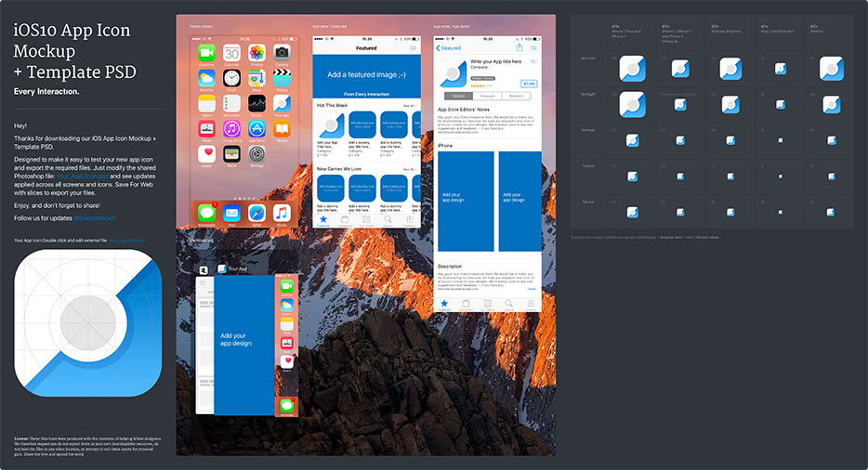The width and height of the screenshot is (868, 470).
Task: Switch to the Related tab
Action: point(514,96)
